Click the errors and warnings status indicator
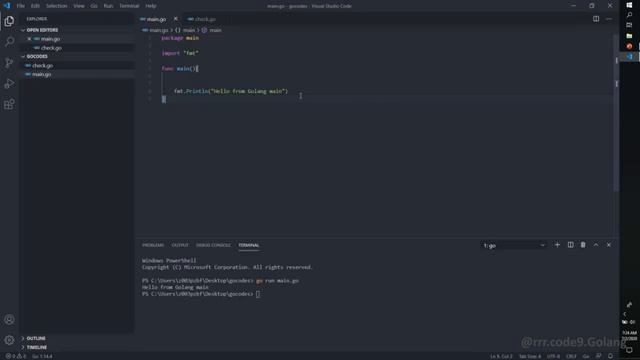 click(x=16, y=356)
